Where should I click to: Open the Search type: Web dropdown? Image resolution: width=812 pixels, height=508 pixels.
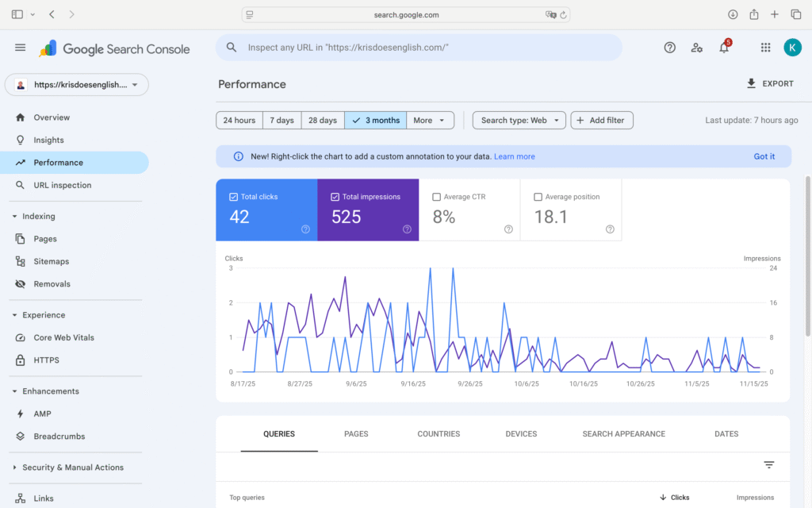[x=519, y=121]
